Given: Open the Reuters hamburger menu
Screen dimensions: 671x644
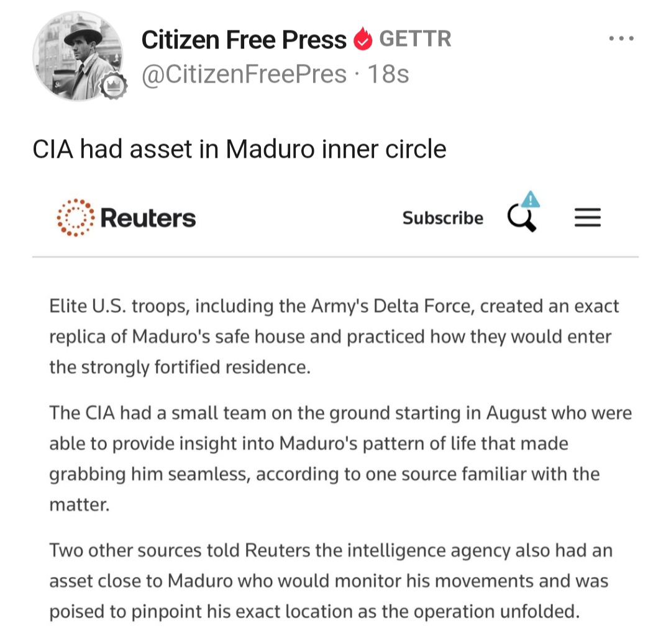Looking at the screenshot, I should [587, 218].
